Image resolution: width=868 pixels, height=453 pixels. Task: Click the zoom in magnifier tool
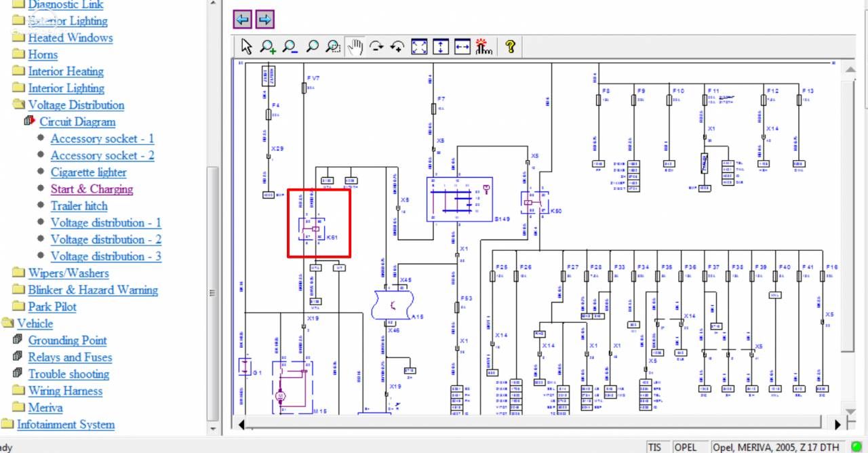268,46
